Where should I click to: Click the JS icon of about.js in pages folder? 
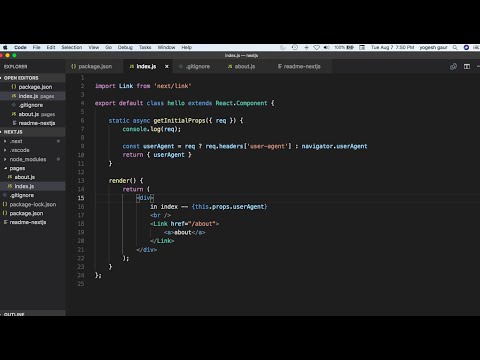10,177
